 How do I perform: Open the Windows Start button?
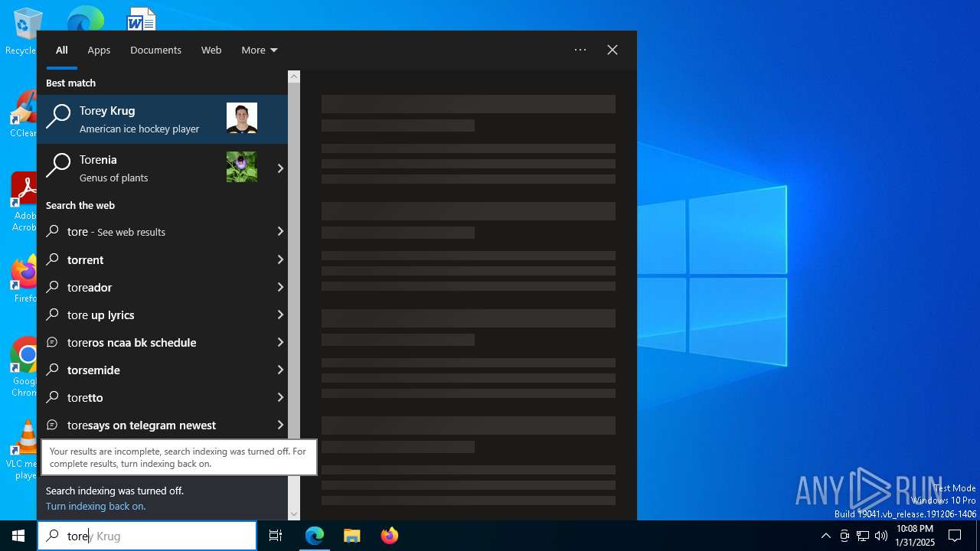tap(18, 536)
